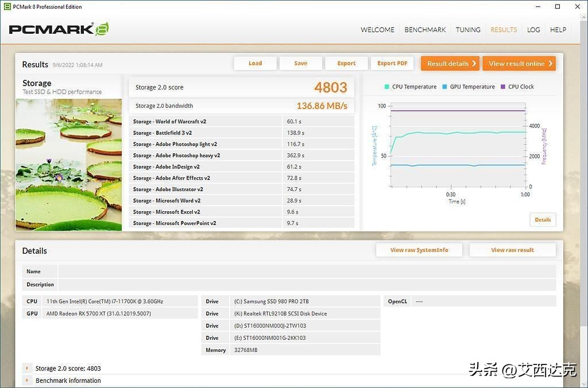Viewport: 588px width, 388px height.
Task: View the result online
Action: 519,64
